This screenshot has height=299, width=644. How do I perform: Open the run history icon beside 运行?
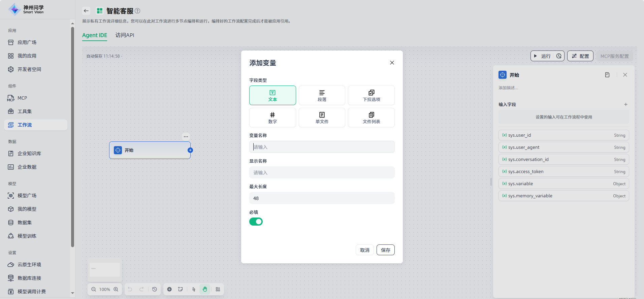559,56
